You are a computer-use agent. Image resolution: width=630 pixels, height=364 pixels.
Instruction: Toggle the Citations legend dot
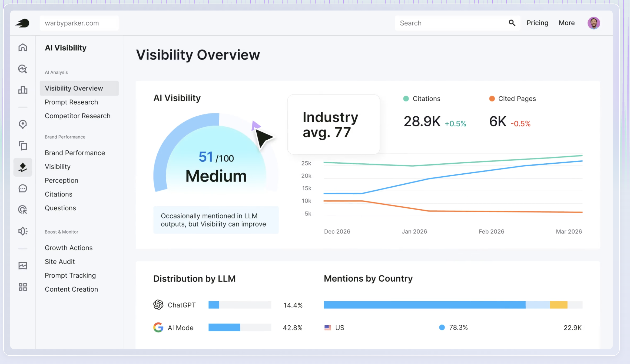tap(406, 99)
